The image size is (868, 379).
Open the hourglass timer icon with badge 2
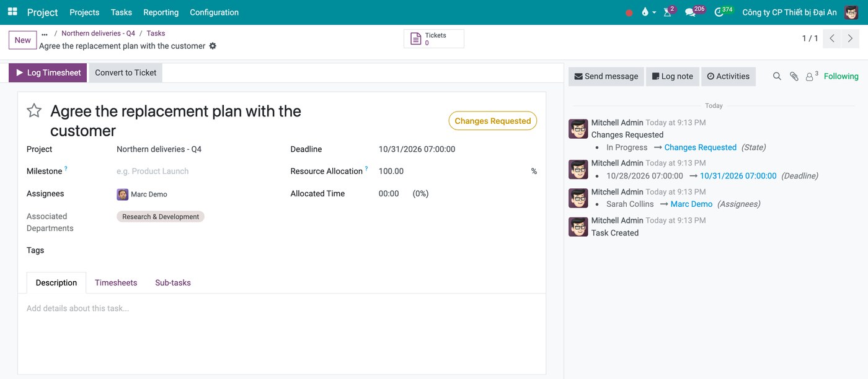tap(668, 12)
